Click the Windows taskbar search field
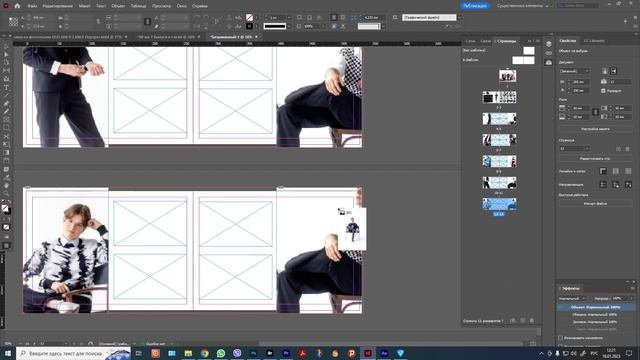 click(x=73, y=353)
